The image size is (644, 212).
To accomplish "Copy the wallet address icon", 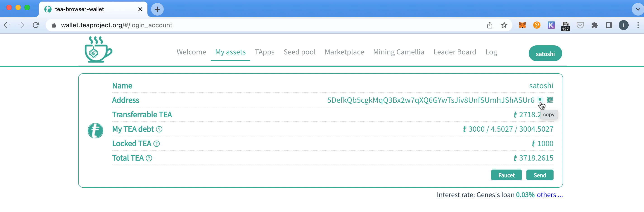I will (x=540, y=100).
